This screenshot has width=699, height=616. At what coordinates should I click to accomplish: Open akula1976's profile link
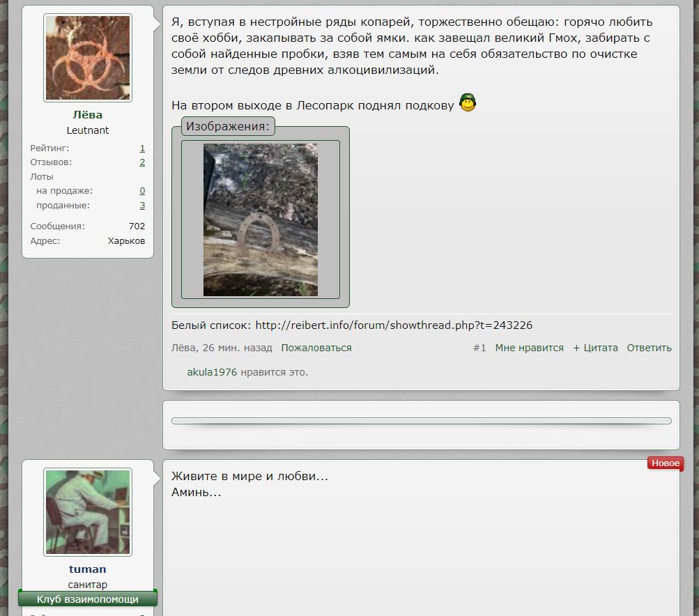[212, 372]
